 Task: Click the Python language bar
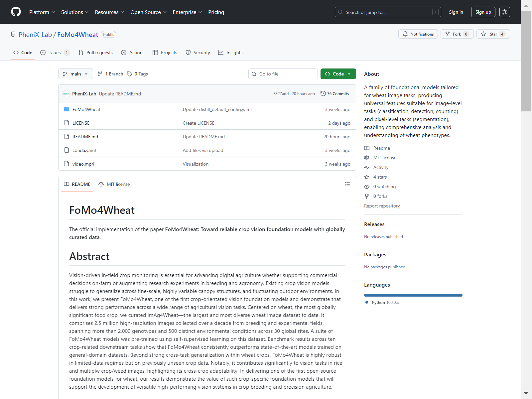pos(413,295)
